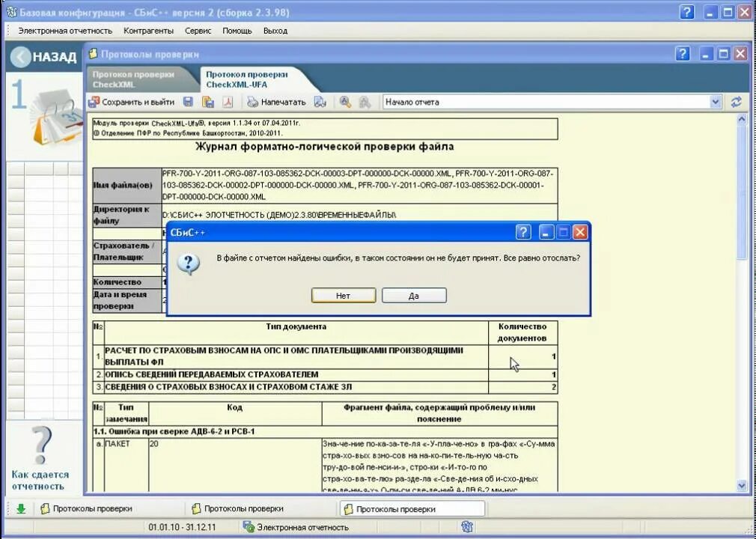The image size is (756, 539).
Task: Click Сохранить и выйти in toolbar
Action: 132,103
